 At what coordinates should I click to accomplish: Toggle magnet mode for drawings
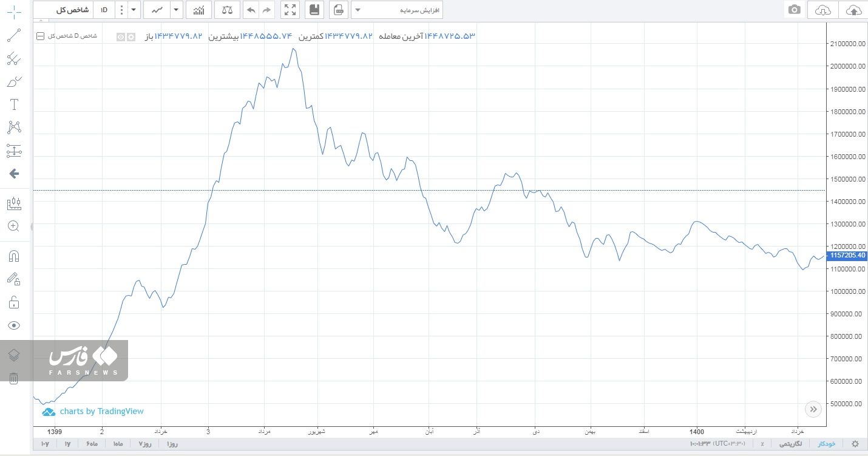(14, 256)
